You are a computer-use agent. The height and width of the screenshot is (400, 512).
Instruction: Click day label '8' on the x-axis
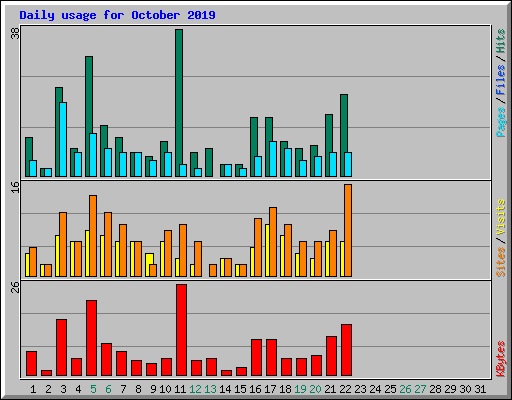click(138, 389)
